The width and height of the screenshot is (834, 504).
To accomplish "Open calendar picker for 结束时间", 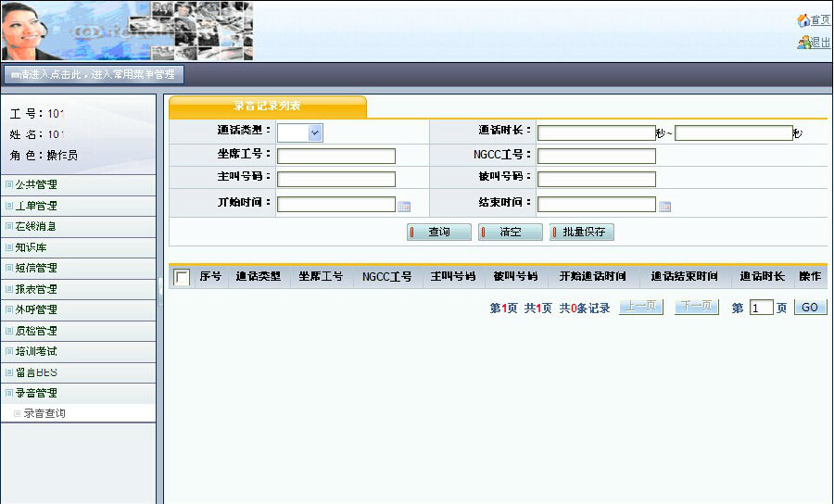I will coord(664,206).
